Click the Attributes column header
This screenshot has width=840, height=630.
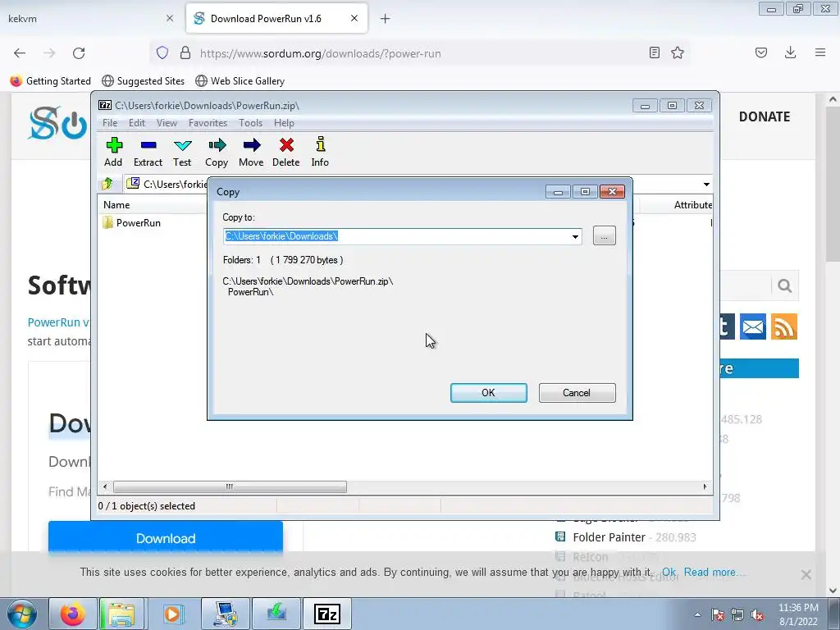point(692,204)
